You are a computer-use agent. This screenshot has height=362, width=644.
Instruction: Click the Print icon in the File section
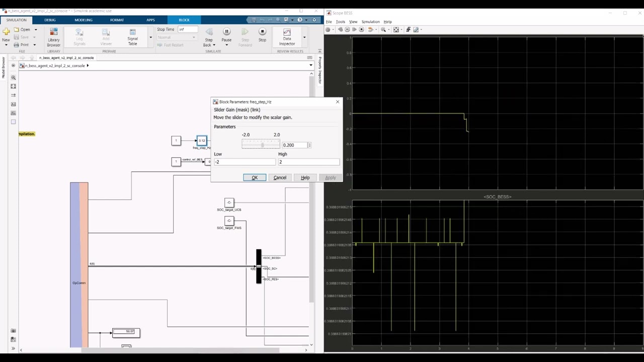16,45
